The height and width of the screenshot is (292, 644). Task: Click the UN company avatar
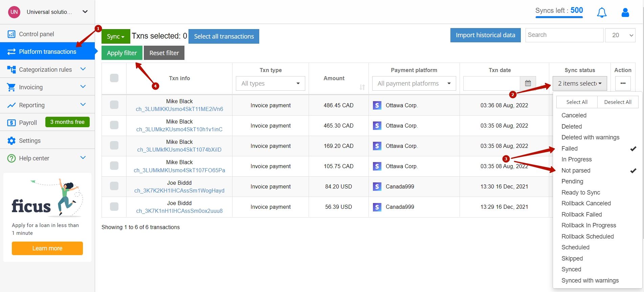click(x=14, y=12)
